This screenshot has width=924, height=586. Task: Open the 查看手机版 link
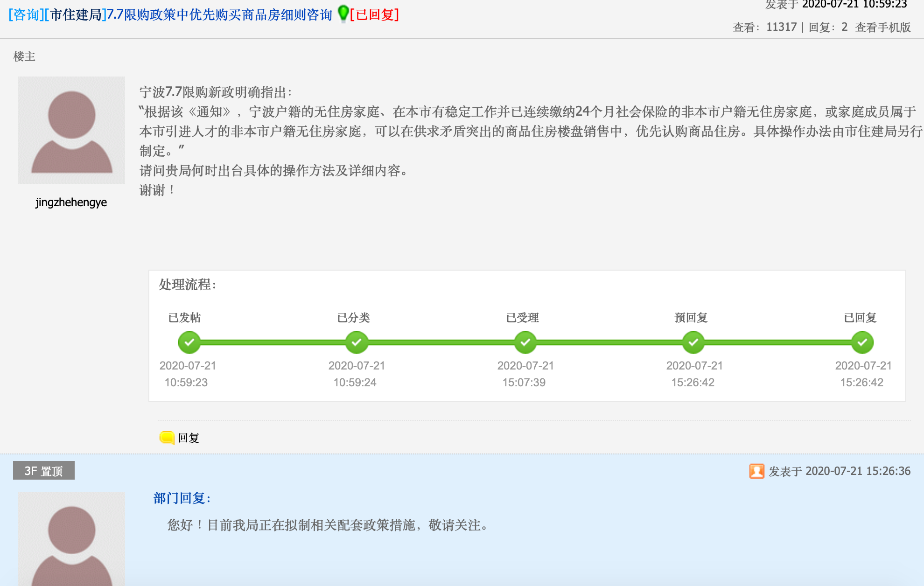point(883,28)
